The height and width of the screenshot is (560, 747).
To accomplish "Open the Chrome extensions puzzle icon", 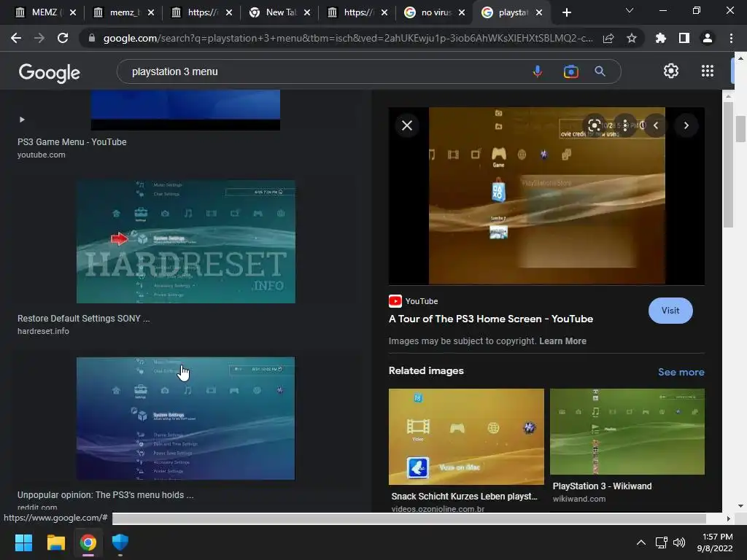I will click(661, 38).
